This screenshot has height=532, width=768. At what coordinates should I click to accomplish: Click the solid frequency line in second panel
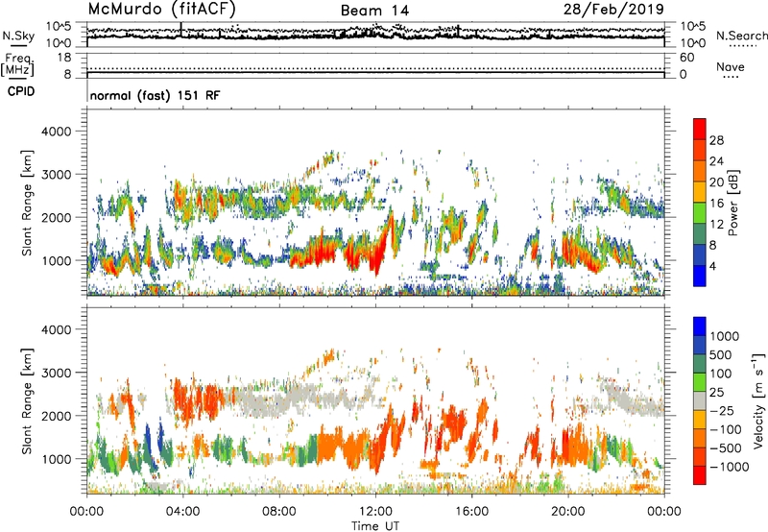click(x=375, y=72)
